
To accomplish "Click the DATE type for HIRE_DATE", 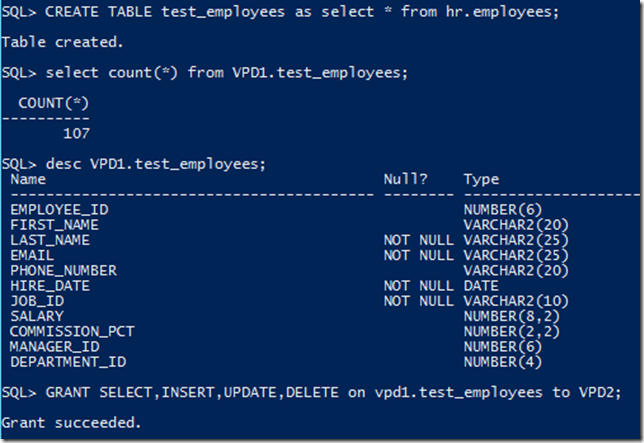I will (x=481, y=286).
